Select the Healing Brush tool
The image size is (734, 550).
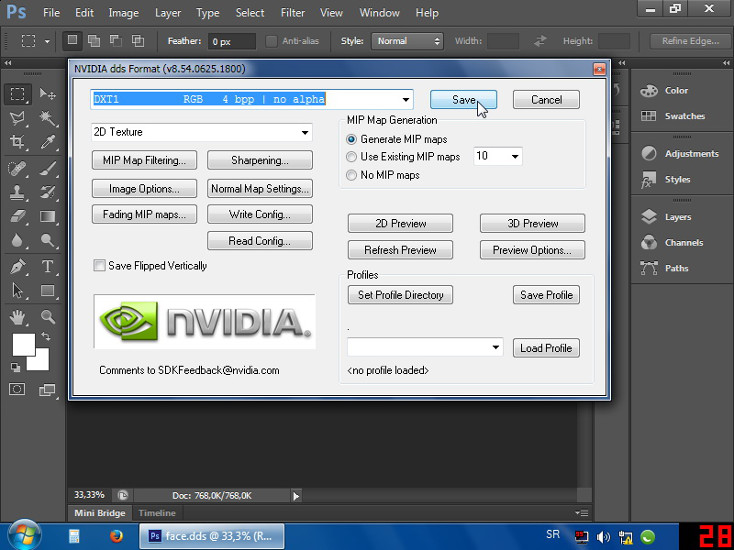pos(18,168)
